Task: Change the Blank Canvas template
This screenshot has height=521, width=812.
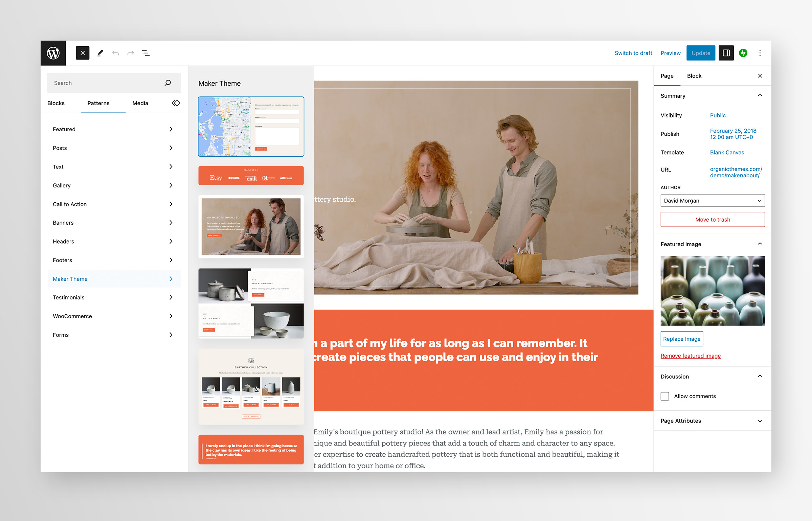Action: click(727, 153)
